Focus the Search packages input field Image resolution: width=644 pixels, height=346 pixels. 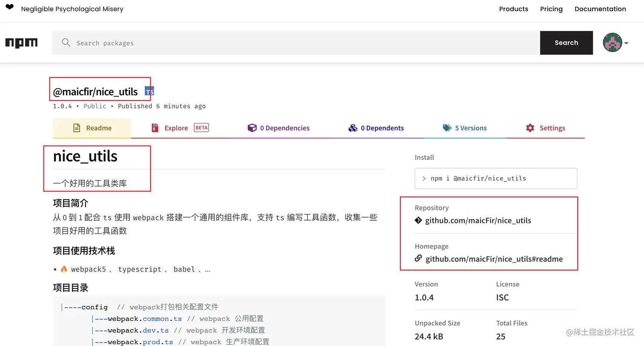coord(296,43)
